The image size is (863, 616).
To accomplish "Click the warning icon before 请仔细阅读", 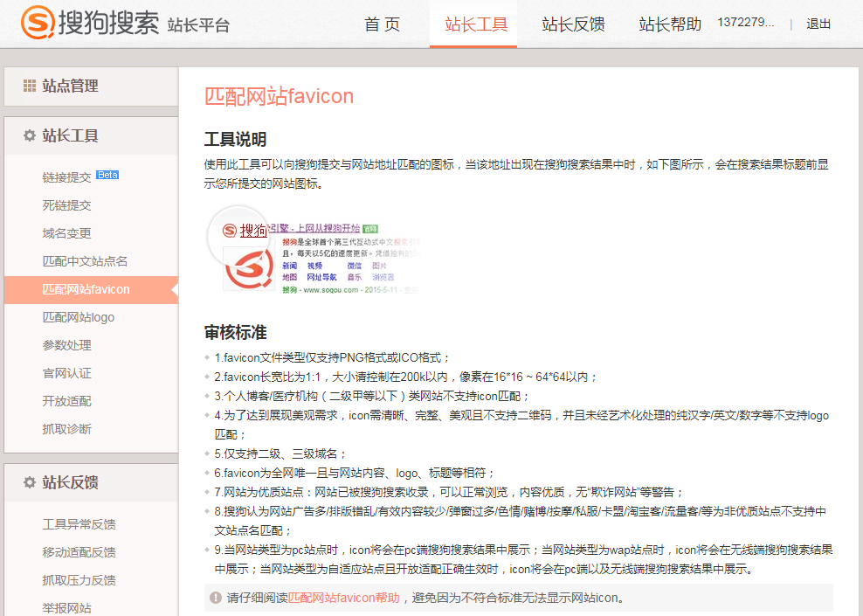I will [x=215, y=598].
